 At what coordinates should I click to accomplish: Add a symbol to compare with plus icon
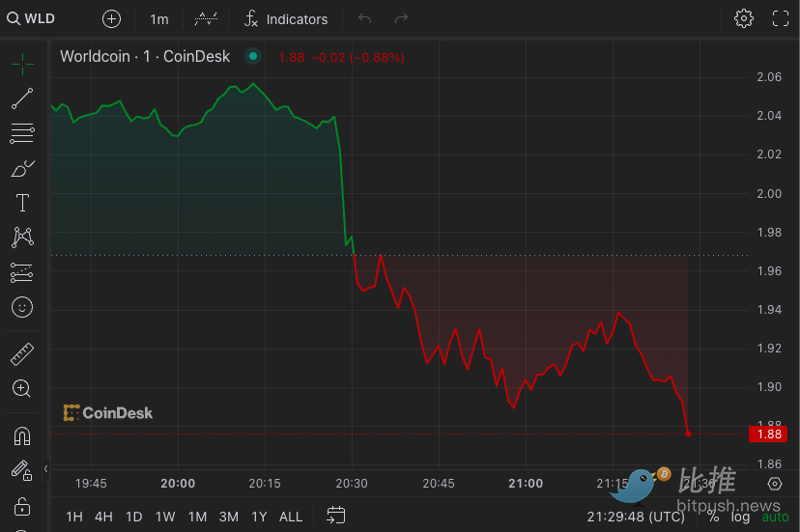click(x=111, y=19)
